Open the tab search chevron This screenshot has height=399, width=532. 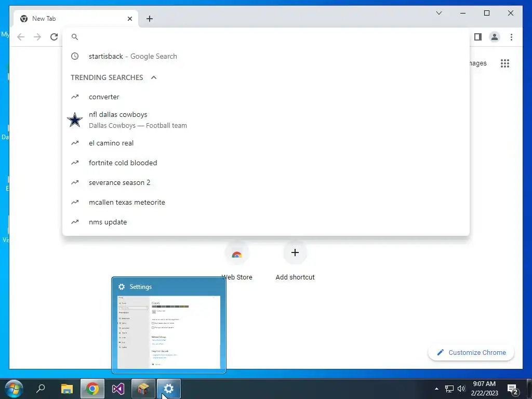(x=439, y=13)
